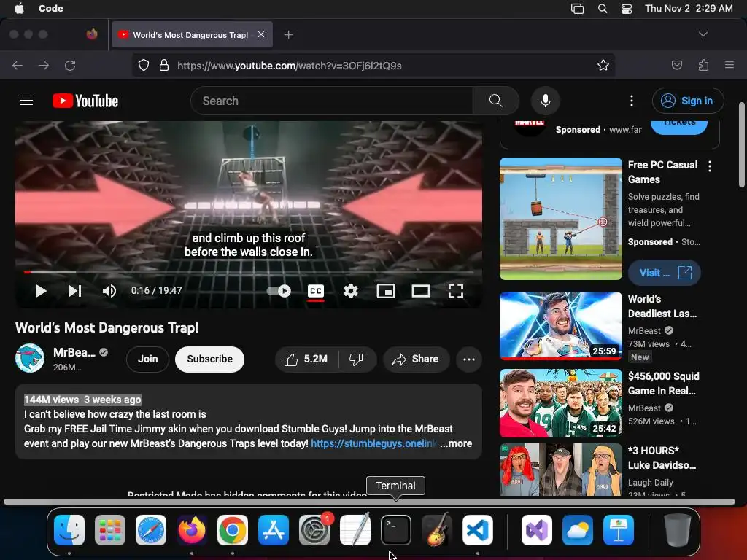
Task: Open Google Chrome from Dock
Action: [x=233, y=530]
